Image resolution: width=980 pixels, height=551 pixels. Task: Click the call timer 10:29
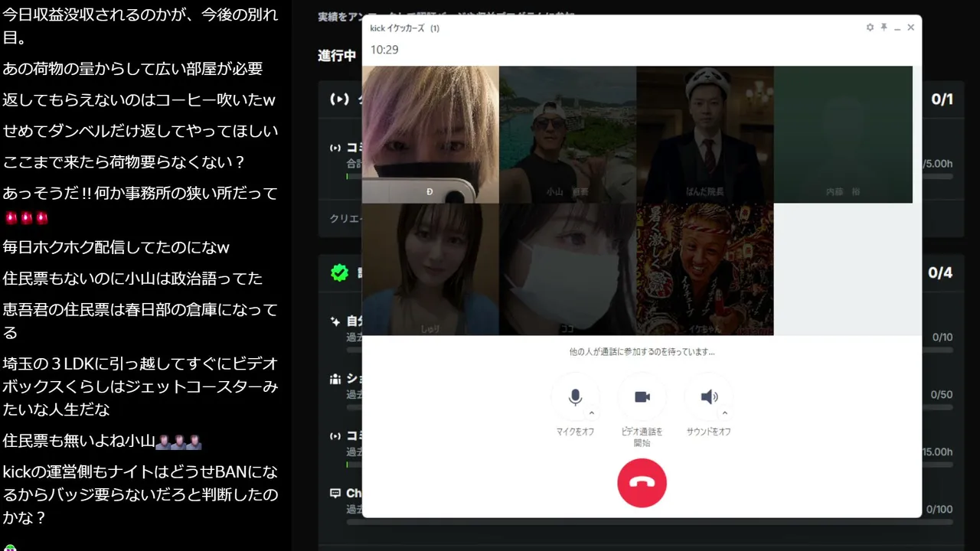[x=384, y=50]
